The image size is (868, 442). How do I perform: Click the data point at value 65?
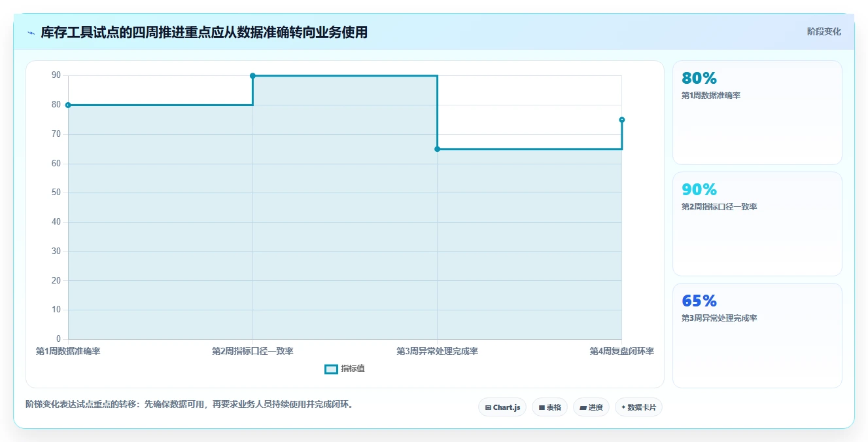[x=437, y=149]
